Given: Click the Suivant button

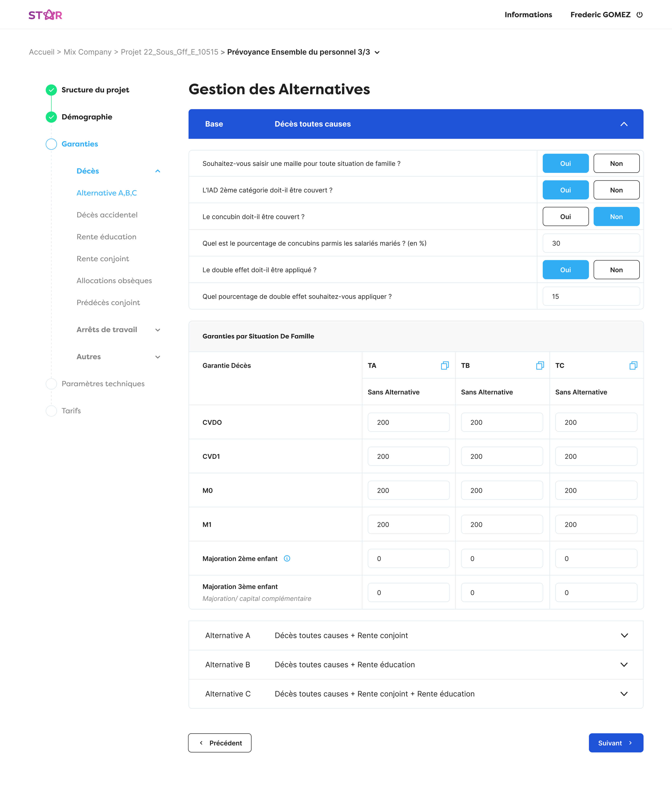Looking at the screenshot, I should click(616, 743).
